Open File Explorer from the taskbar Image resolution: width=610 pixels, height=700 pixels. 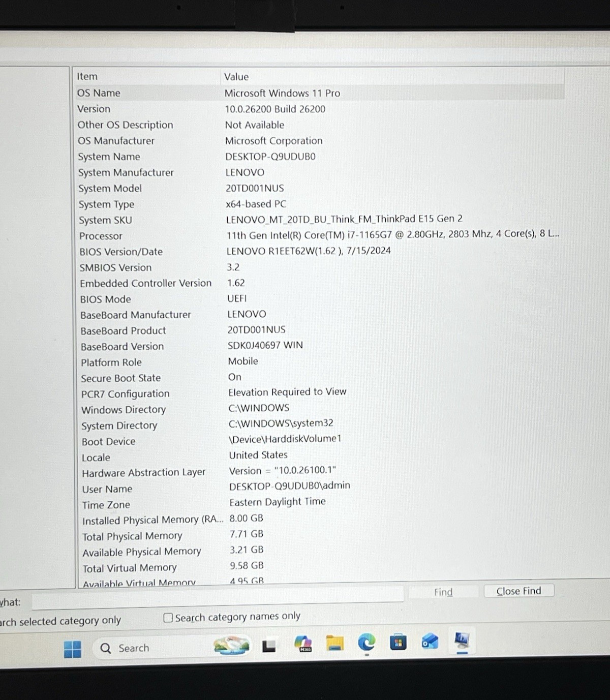pyautogui.click(x=335, y=643)
